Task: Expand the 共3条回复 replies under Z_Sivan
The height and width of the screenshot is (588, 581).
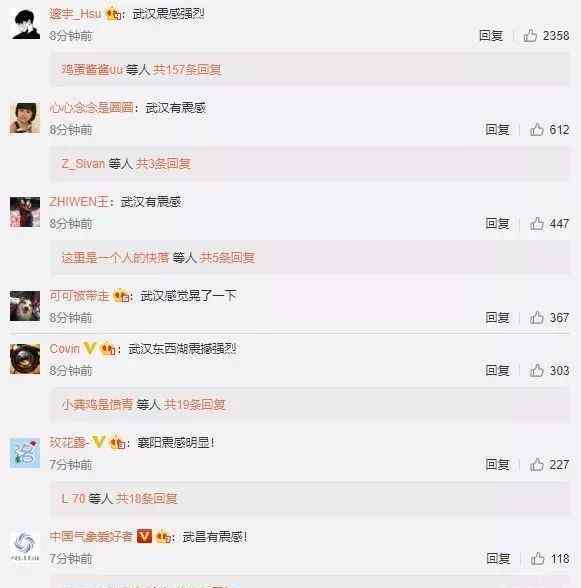Action: [x=163, y=164]
